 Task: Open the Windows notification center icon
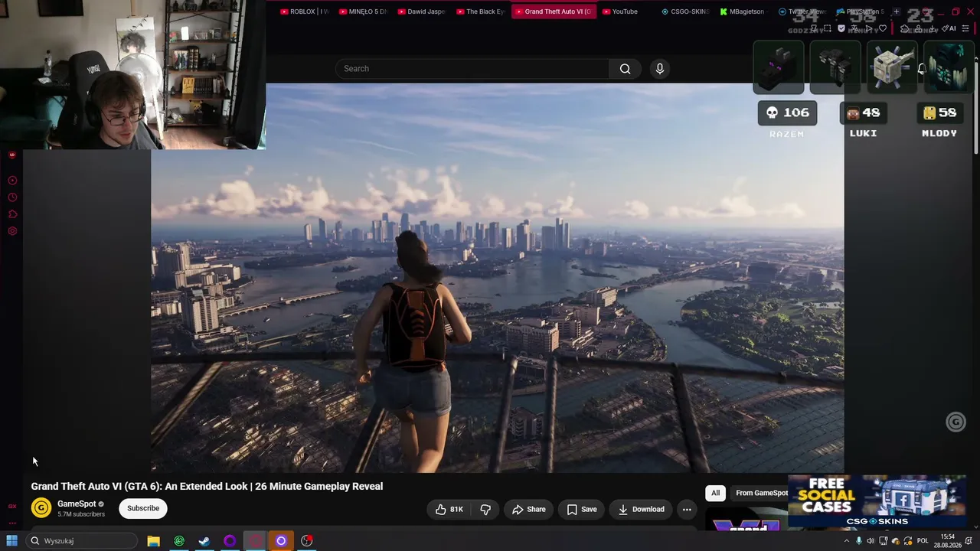(969, 541)
